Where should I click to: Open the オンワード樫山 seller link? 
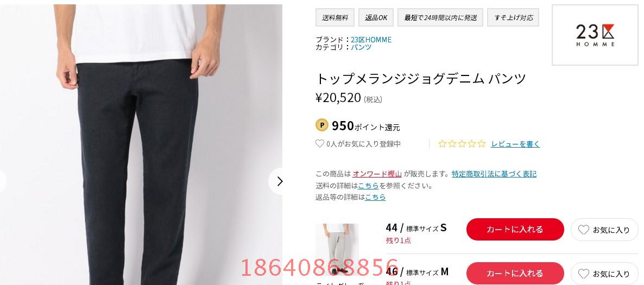pos(377,174)
